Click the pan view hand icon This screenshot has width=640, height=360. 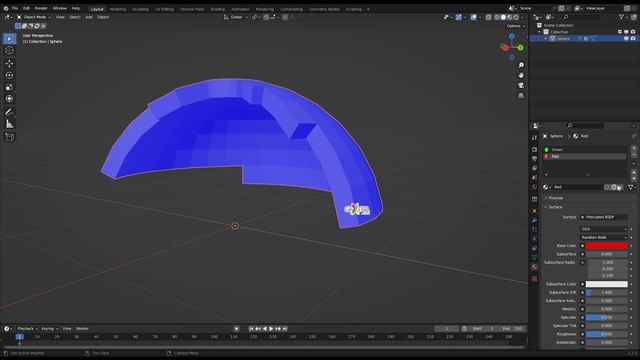(x=521, y=75)
